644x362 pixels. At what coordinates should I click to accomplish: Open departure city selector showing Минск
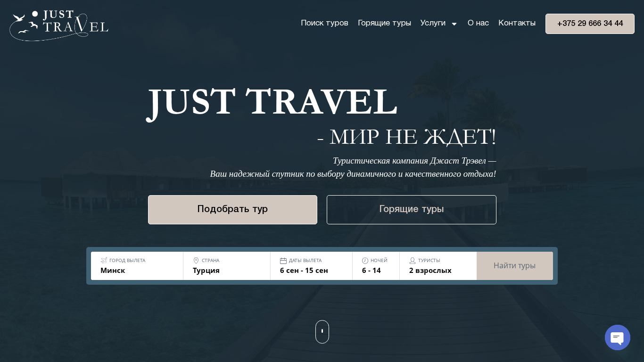137,266
